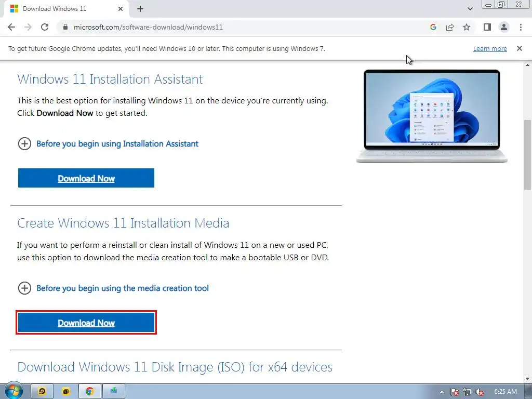The image size is (532, 399).
Task: Click the Google icon in address bar
Action: pyautogui.click(x=433, y=27)
